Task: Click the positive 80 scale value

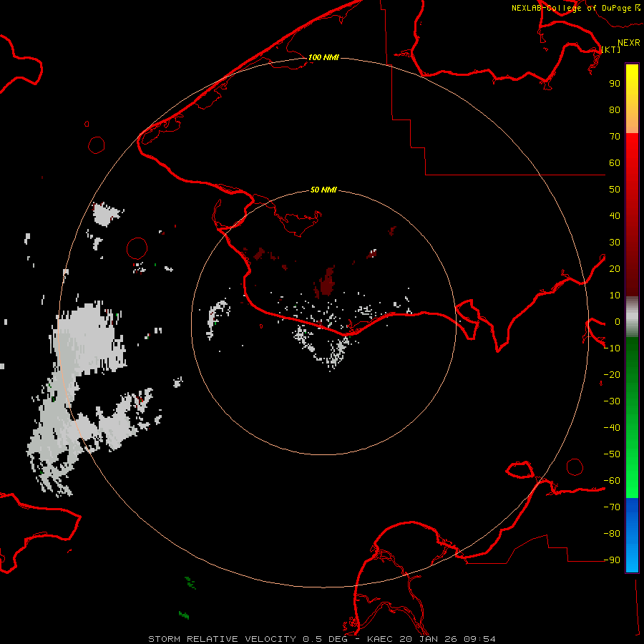Action: point(615,110)
